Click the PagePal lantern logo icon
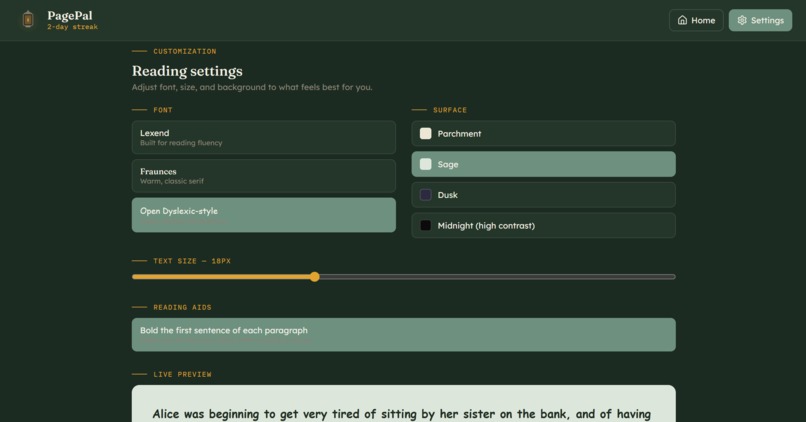 [28, 20]
